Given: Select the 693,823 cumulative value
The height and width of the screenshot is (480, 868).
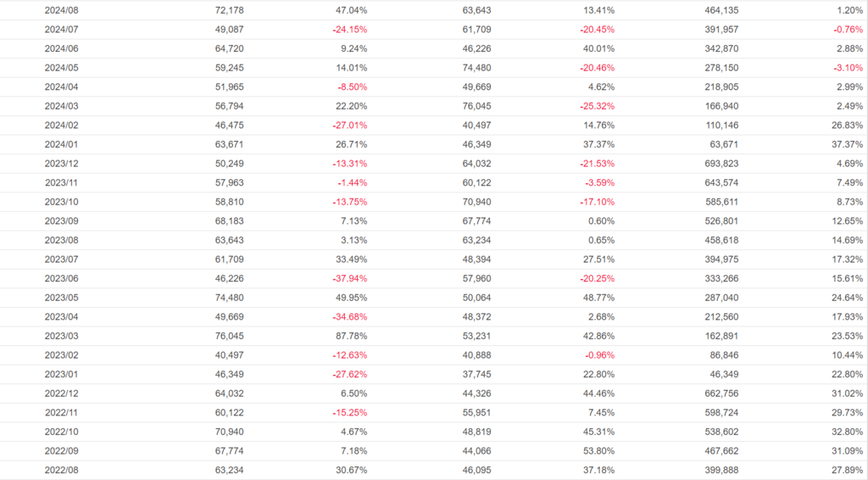Looking at the screenshot, I should coord(721,164).
